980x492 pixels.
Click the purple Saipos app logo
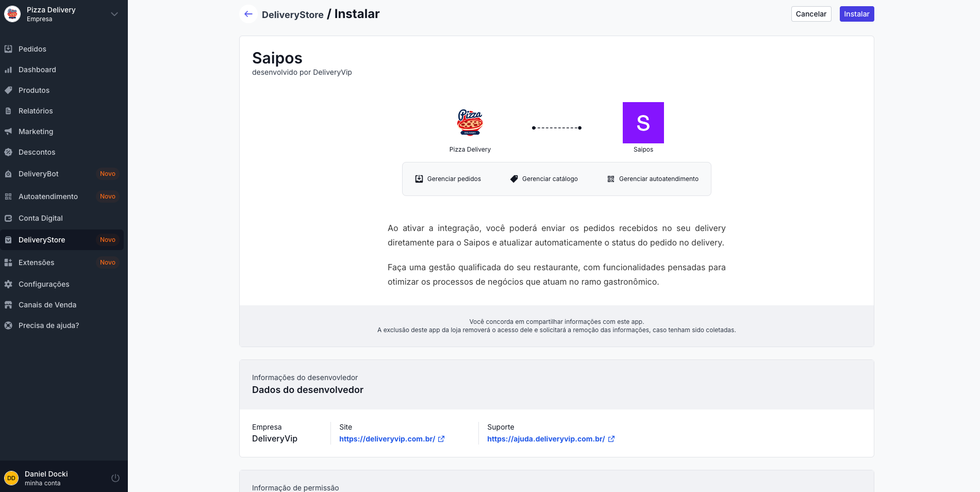(643, 123)
